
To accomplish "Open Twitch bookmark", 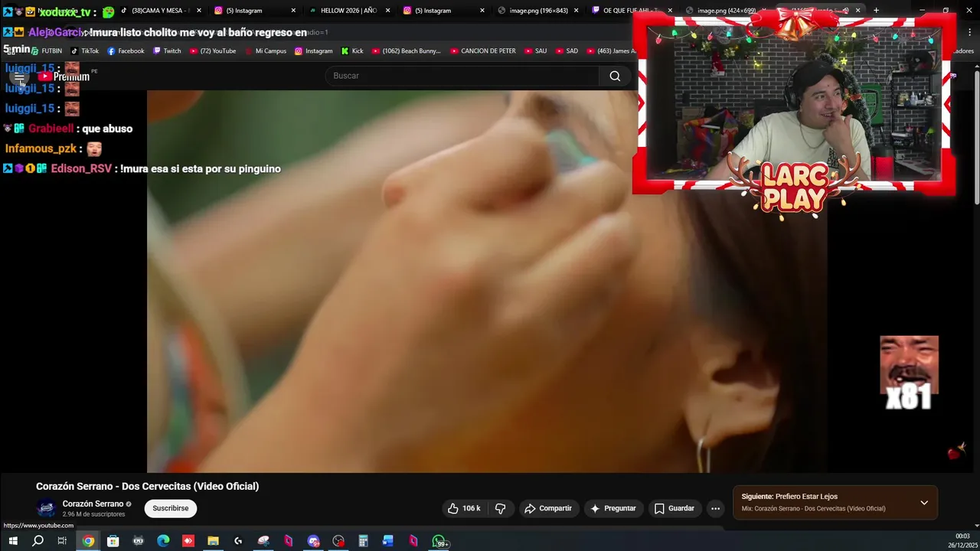I will pos(167,51).
